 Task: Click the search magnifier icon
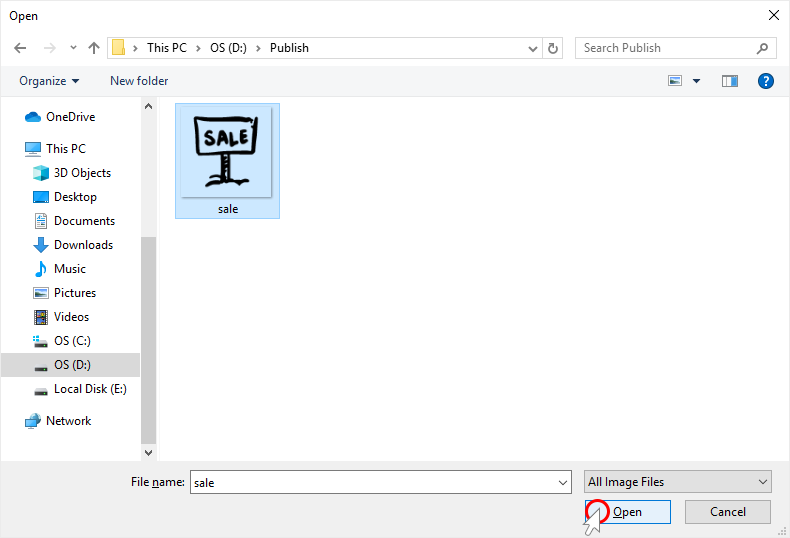763,48
